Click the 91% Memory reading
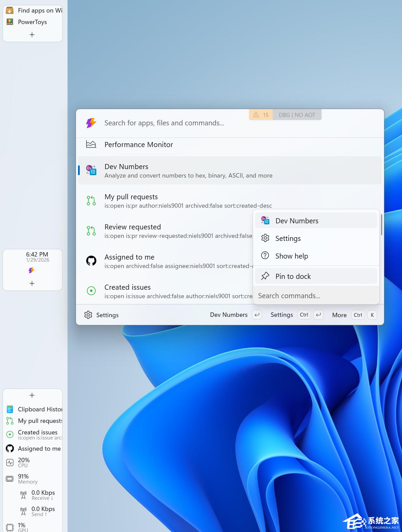This screenshot has width=402, height=532. 27,479
